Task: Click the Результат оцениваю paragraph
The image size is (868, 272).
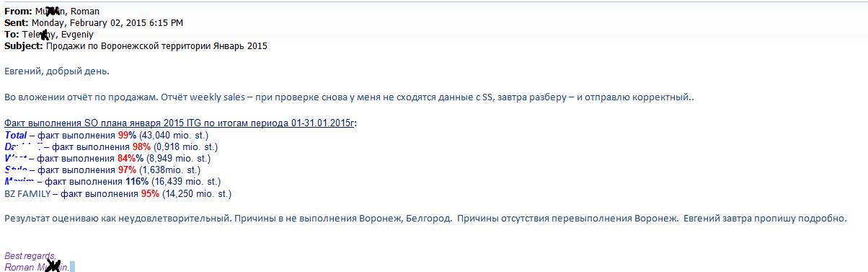Action: (x=425, y=218)
